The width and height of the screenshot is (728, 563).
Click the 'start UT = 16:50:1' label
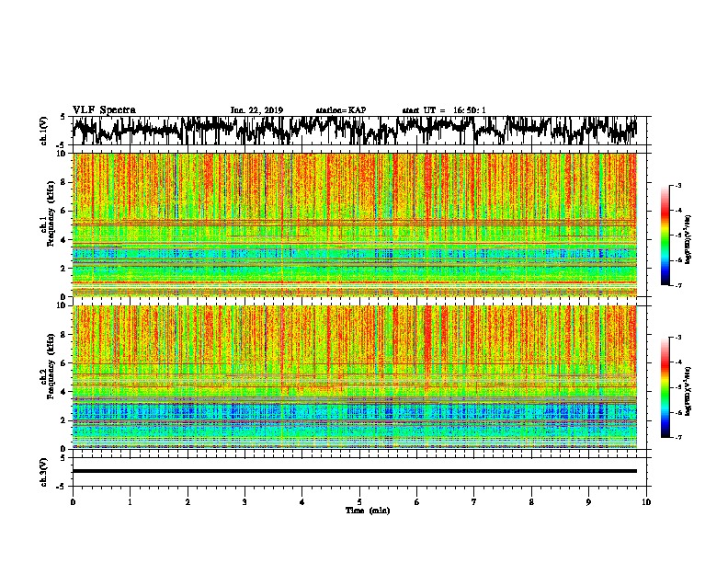point(444,110)
